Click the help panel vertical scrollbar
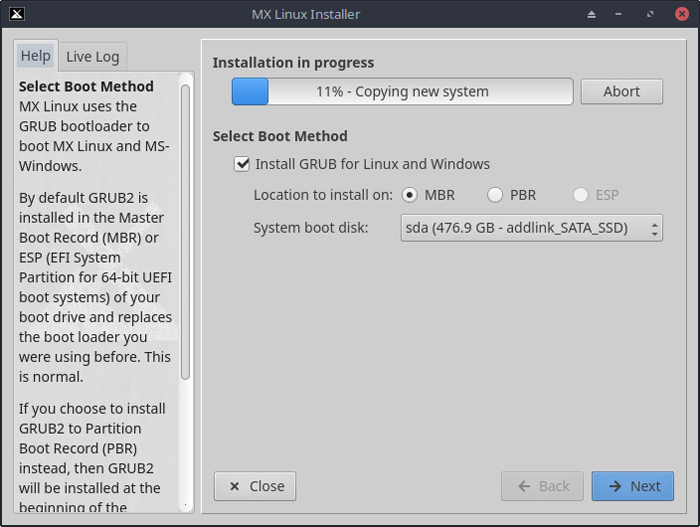 coord(186,232)
